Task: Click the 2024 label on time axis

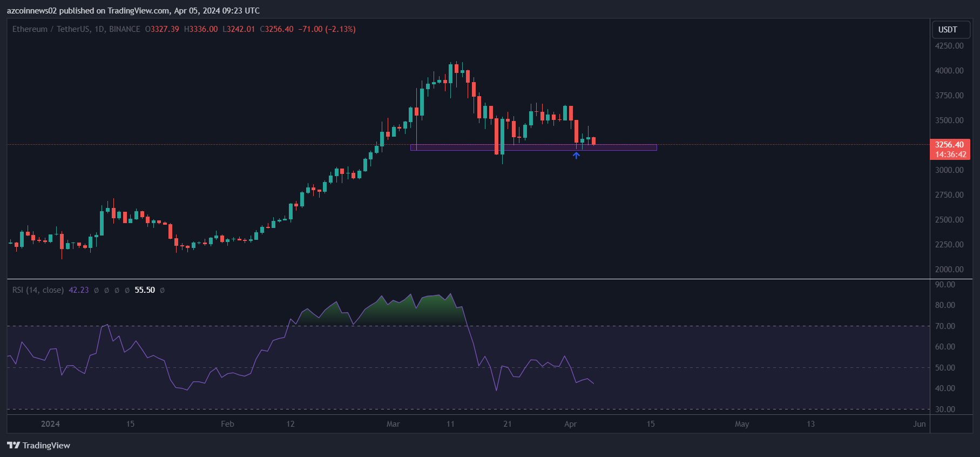Action: (50, 424)
